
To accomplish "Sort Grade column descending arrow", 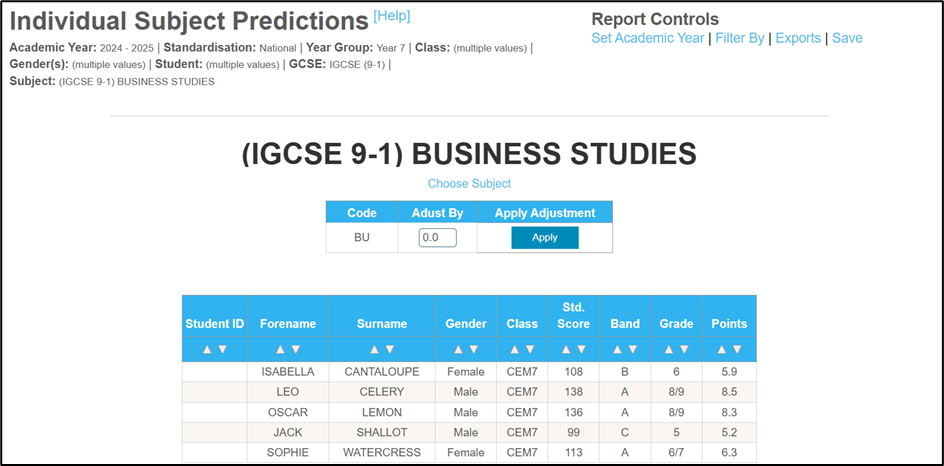I will (684, 349).
